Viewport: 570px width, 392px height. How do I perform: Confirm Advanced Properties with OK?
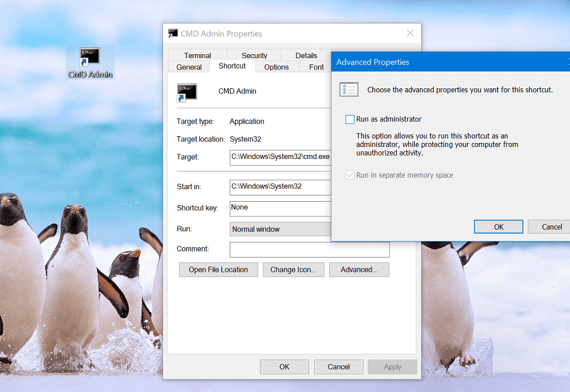tap(498, 227)
